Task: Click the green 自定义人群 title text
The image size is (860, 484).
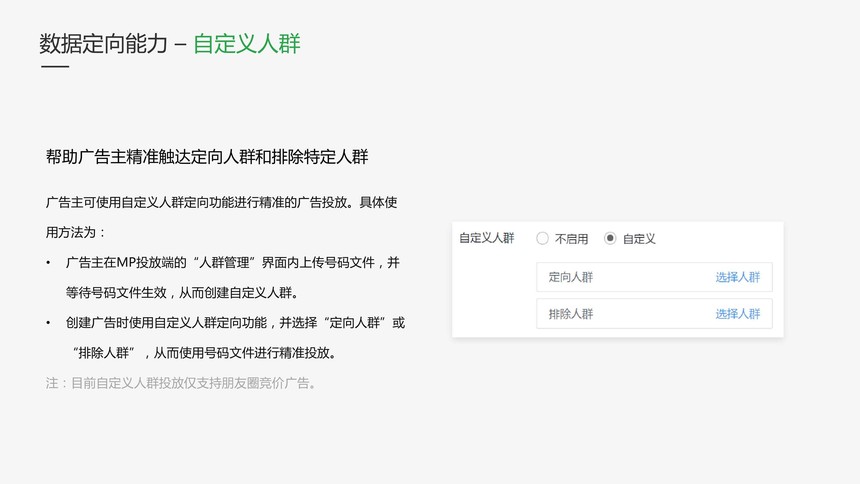Action: 247,44
